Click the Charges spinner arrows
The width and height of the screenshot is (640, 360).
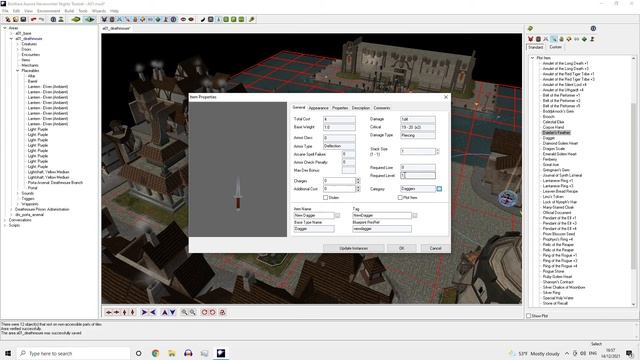(358, 181)
